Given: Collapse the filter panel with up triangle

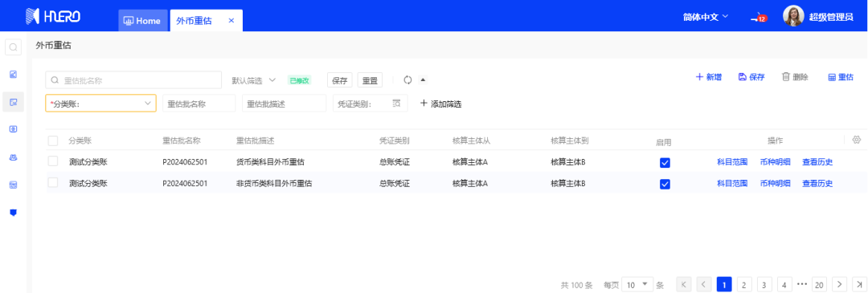Looking at the screenshot, I should (x=423, y=79).
